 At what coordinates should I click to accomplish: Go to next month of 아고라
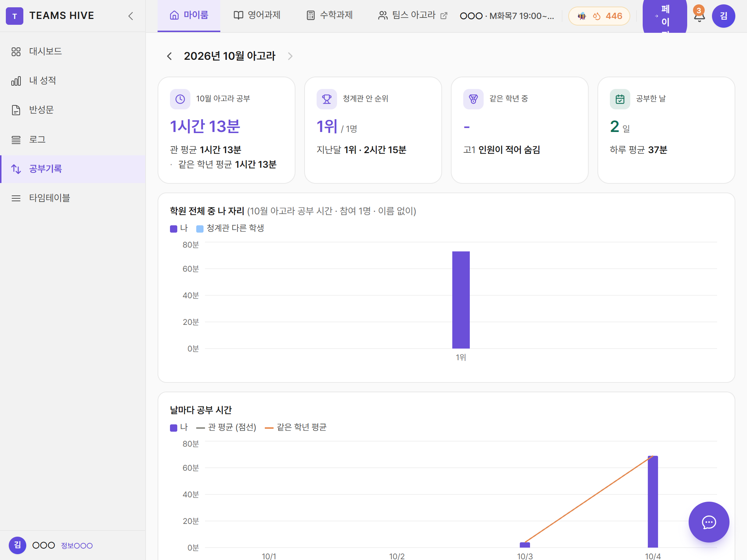click(x=290, y=56)
